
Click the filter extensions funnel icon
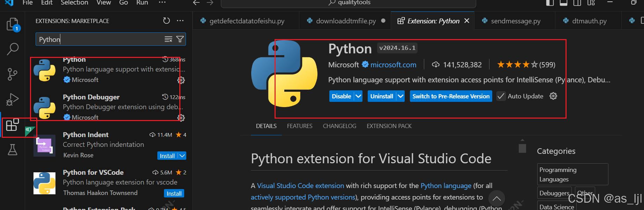[x=180, y=39]
